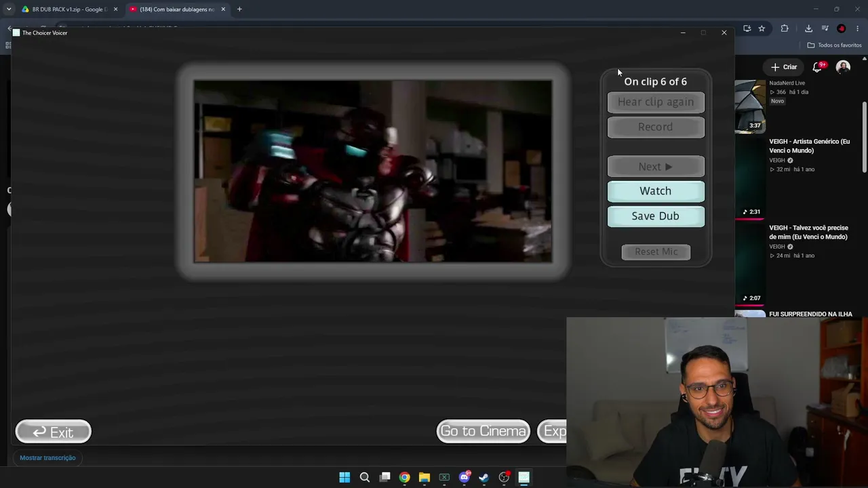Click the YouTube sidebar scrollbar

[x=864, y=136]
